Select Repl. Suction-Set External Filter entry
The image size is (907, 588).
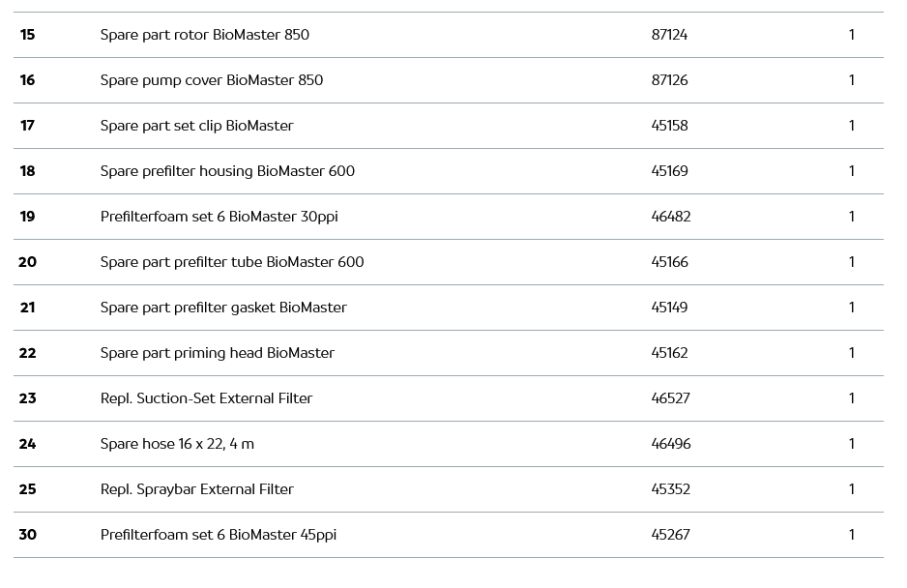[206, 398]
